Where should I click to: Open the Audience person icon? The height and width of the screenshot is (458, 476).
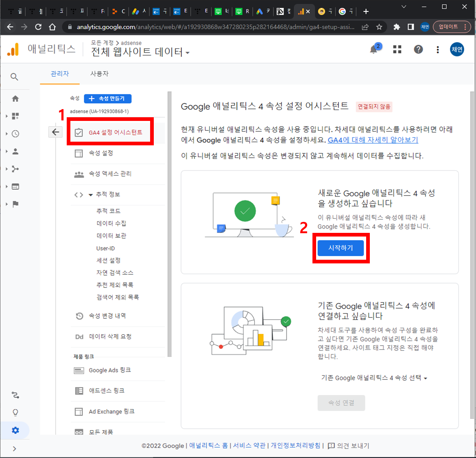(x=15, y=151)
